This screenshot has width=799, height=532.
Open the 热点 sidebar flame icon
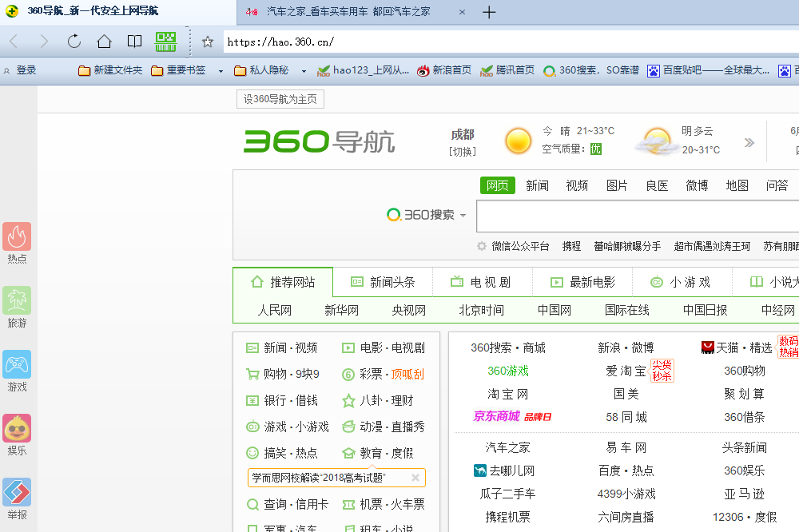17,236
